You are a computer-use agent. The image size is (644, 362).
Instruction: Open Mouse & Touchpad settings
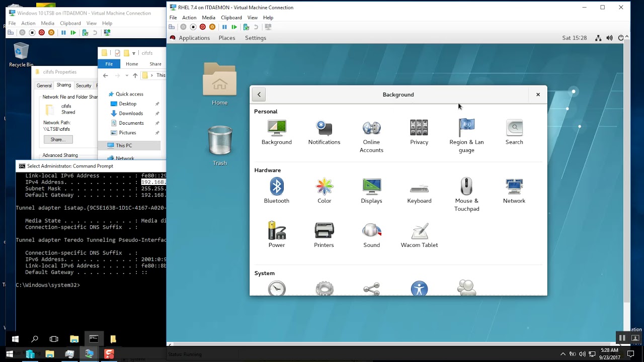point(466,195)
